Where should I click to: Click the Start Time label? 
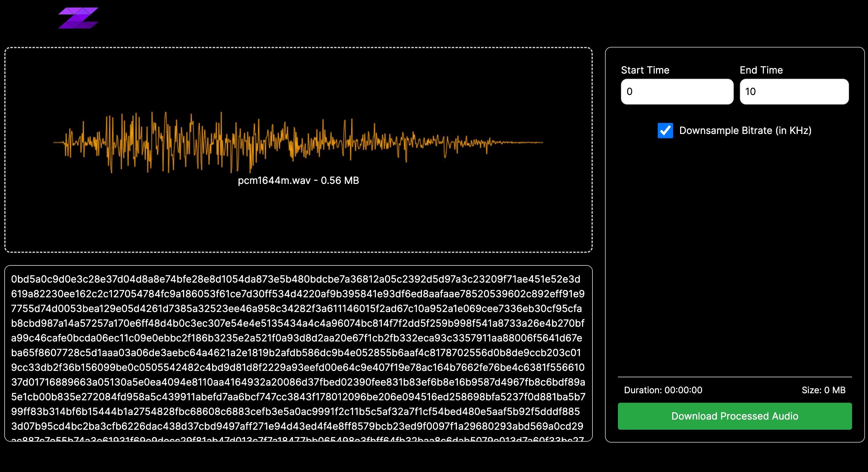point(645,70)
